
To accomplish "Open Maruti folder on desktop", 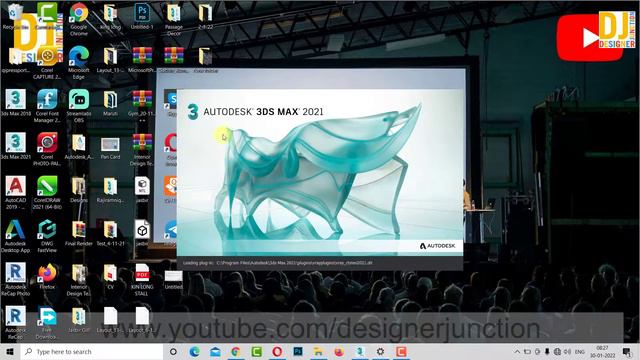I will (110, 102).
